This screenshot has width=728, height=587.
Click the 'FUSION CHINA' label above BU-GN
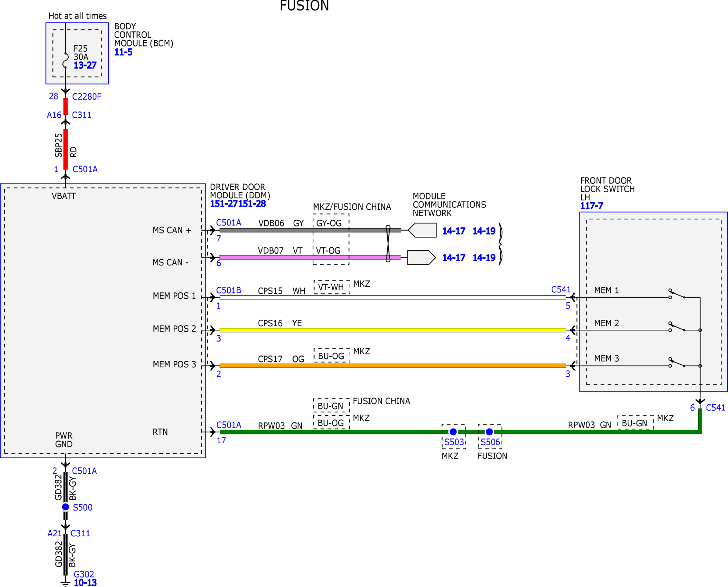click(381, 401)
